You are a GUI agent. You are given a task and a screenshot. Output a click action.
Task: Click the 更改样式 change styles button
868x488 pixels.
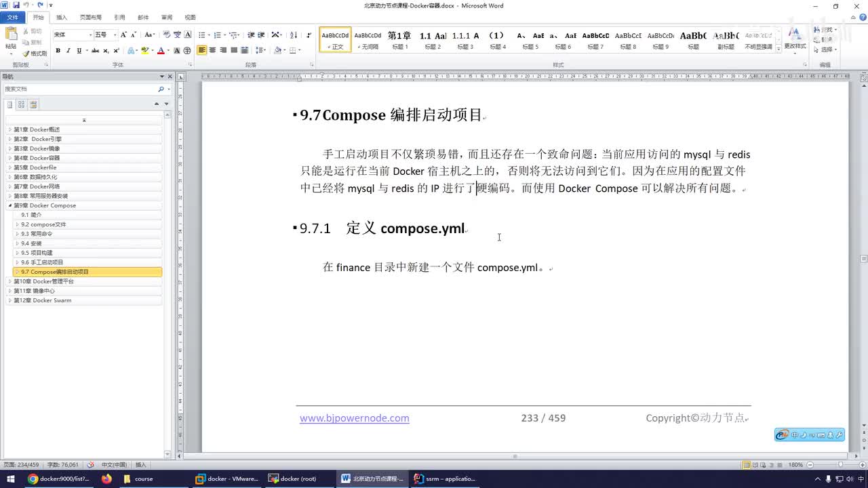(x=795, y=39)
